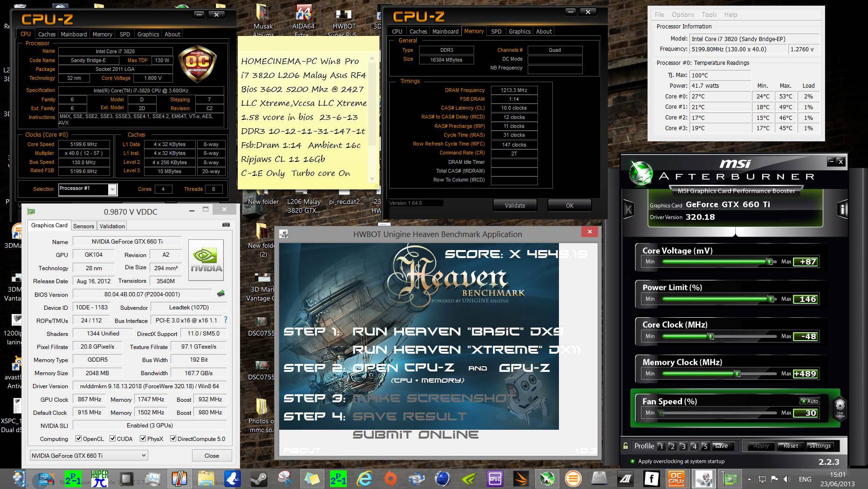
Task: Click the GPU-Z screenshot camera icon
Action: pos(226,225)
